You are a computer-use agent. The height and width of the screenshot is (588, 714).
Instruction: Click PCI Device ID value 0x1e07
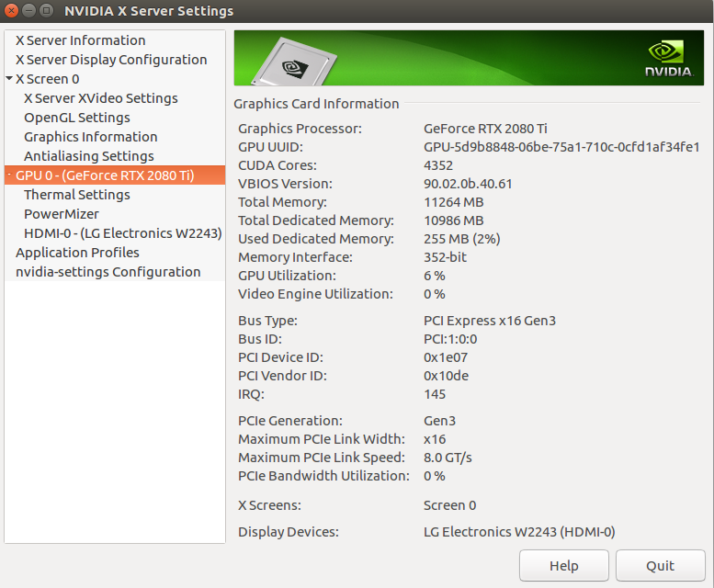point(446,357)
